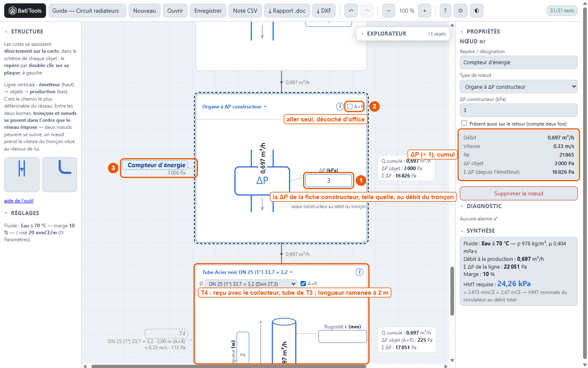Export the Note CSV
The height and width of the screenshot is (368, 588).
point(245,11)
